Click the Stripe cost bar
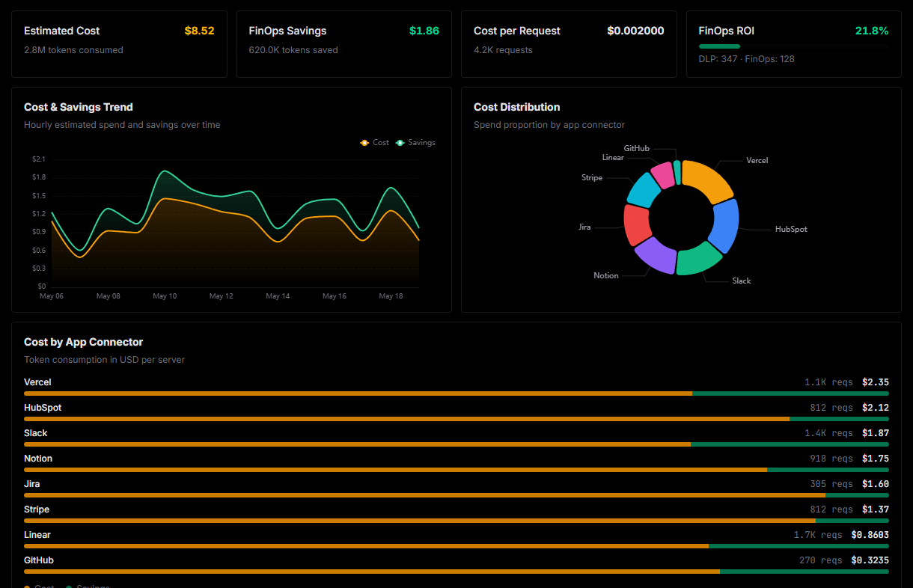This screenshot has height=588, width=913. (456, 521)
